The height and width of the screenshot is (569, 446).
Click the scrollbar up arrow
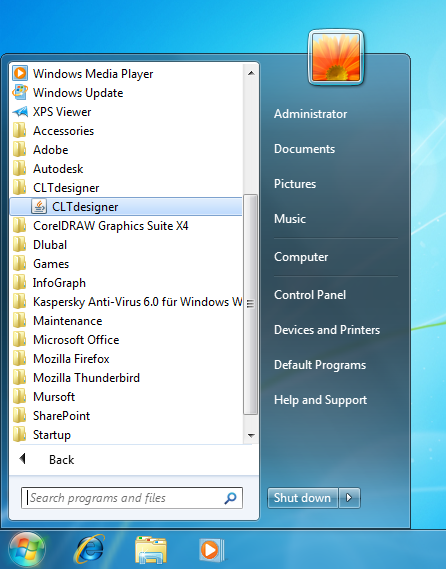(x=251, y=73)
